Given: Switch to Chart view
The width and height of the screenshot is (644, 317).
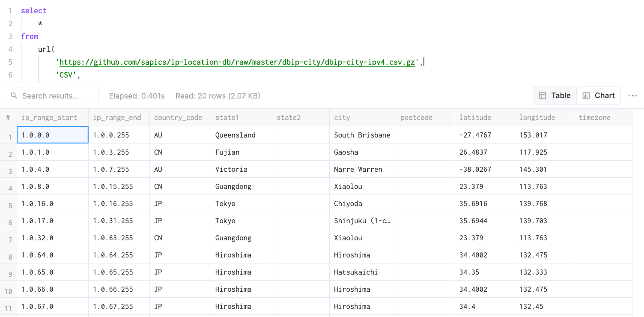Looking at the screenshot, I should [599, 96].
